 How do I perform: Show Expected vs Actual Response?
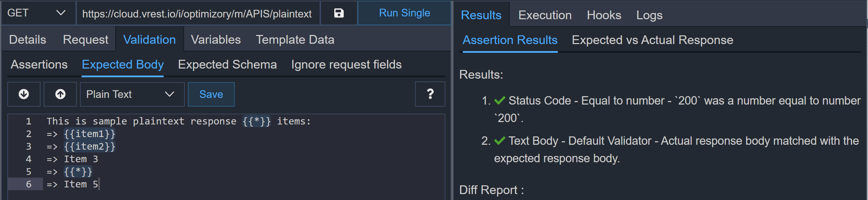pyautogui.click(x=652, y=40)
